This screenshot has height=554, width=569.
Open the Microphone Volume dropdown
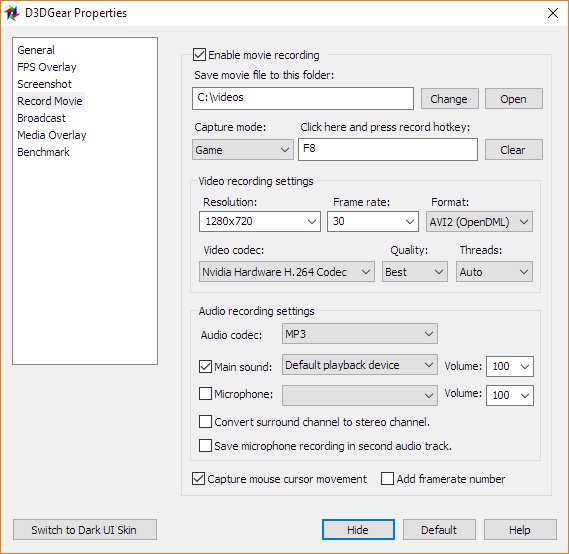click(x=510, y=395)
